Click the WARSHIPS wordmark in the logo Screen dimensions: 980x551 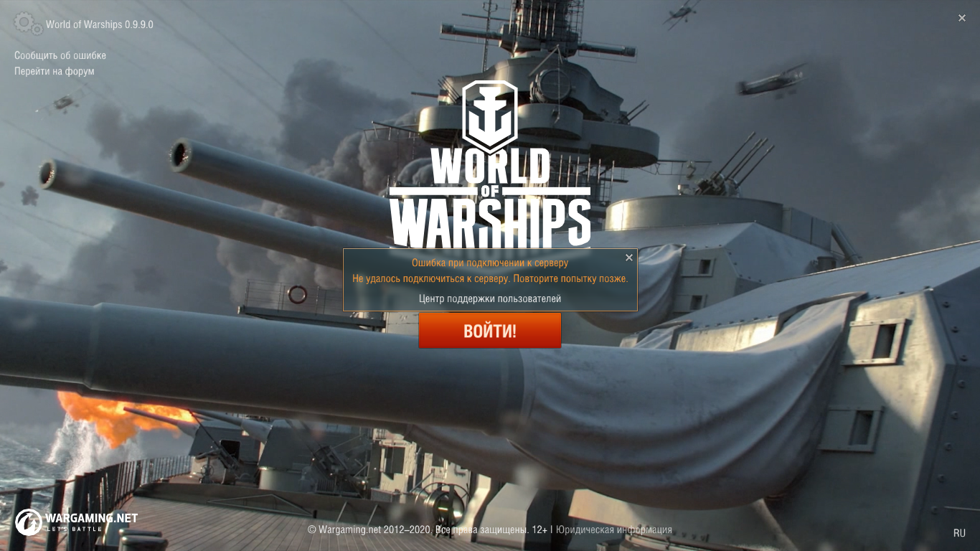(x=490, y=222)
